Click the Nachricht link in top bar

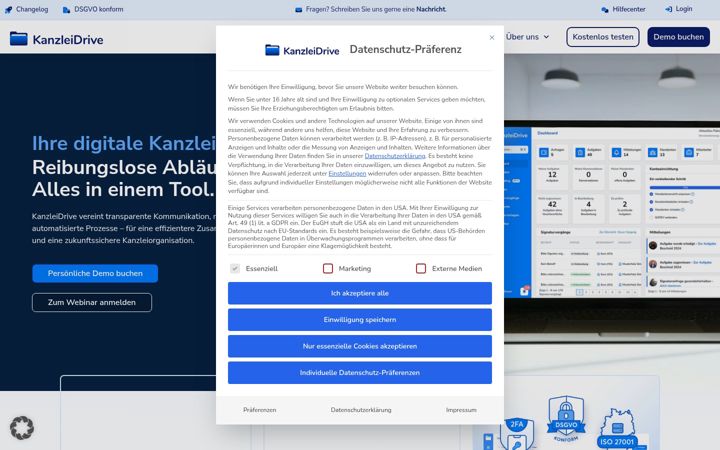(x=431, y=9)
